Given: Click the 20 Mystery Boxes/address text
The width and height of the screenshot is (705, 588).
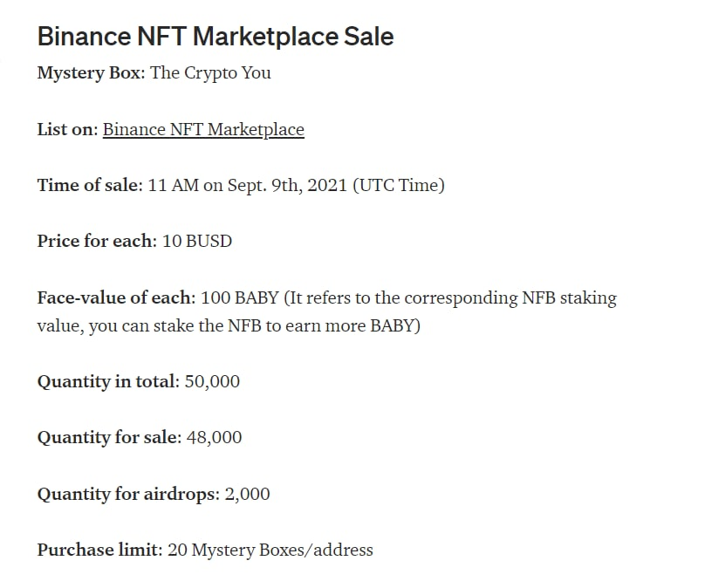Looking at the screenshot, I should pos(270,550).
